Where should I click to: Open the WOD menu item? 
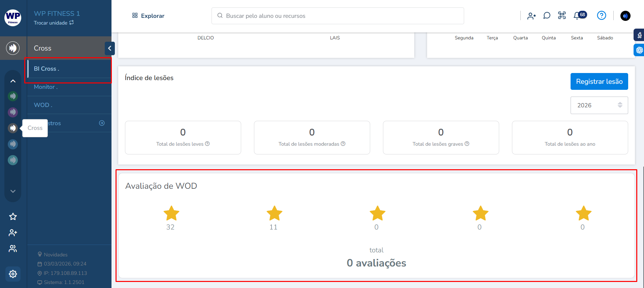coord(43,105)
